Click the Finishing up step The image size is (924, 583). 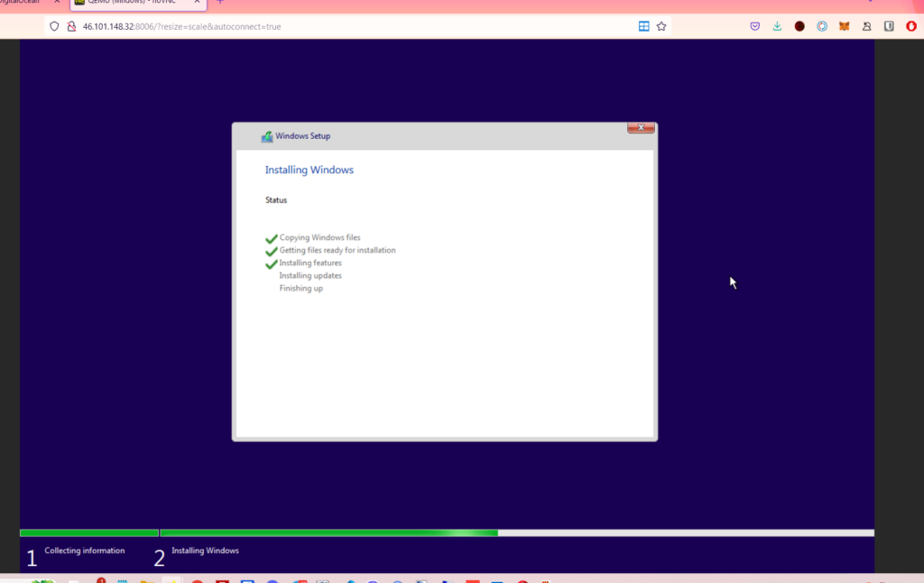[x=301, y=288]
